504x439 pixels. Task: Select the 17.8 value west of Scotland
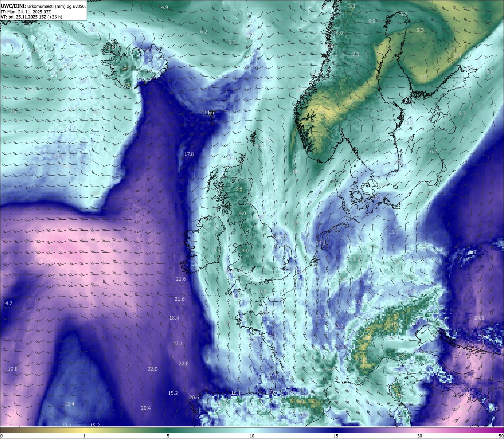pyautogui.click(x=189, y=154)
